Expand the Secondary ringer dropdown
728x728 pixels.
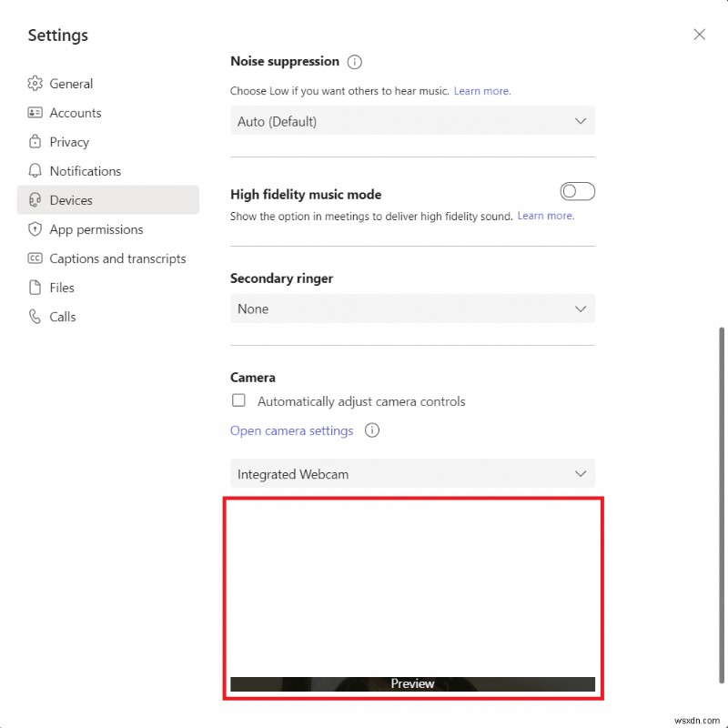412,308
